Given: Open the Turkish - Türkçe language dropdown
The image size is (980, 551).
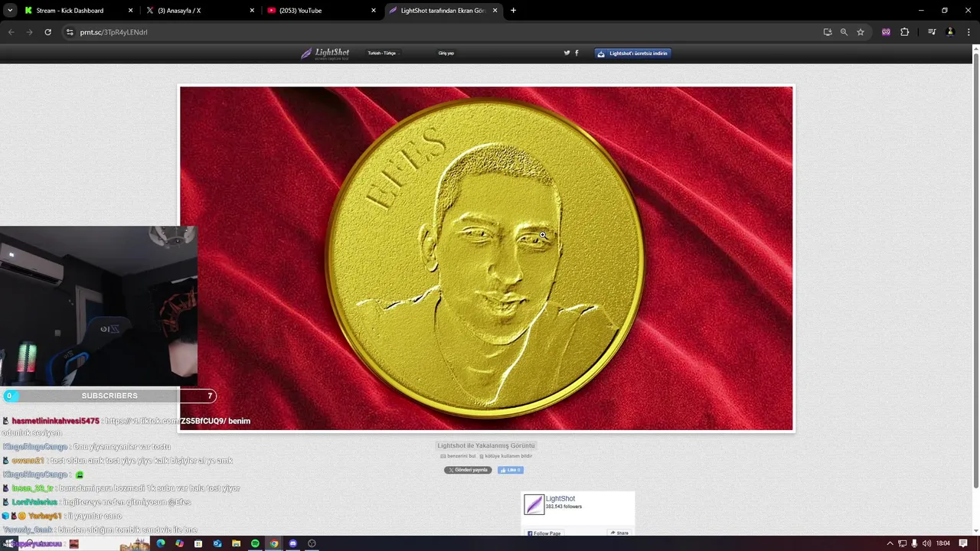Looking at the screenshot, I should click(384, 54).
